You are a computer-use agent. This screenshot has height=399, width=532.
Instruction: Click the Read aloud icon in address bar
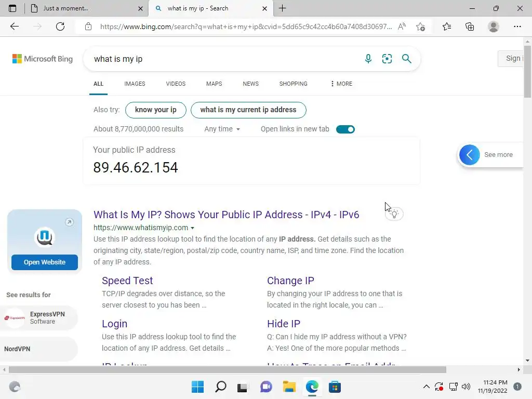coord(402,26)
